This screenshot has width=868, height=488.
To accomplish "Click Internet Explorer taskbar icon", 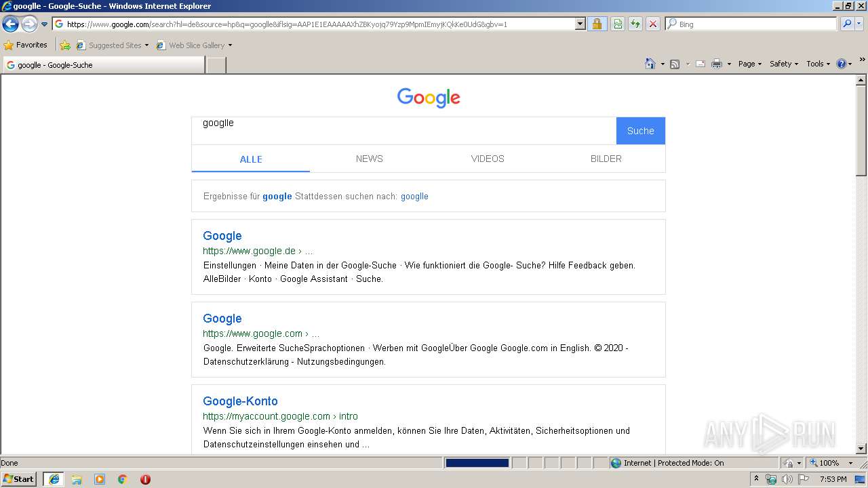I will pos(54,479).
